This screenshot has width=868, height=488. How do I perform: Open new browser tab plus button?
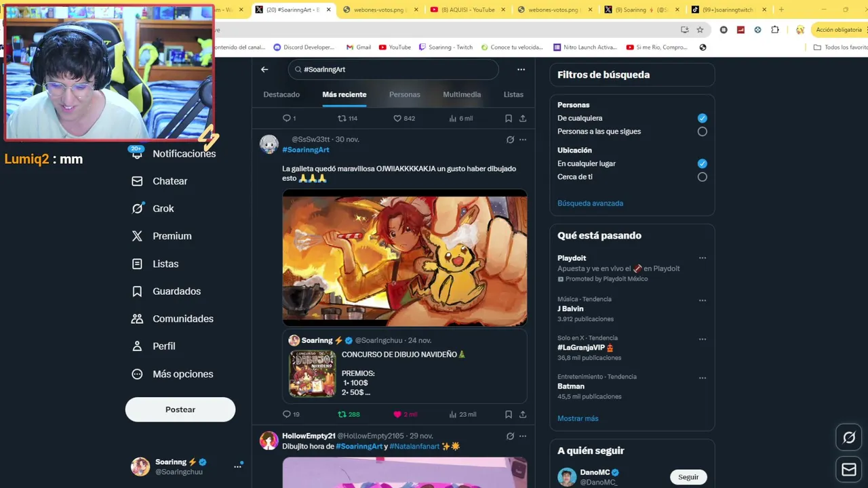pyautogui.click(x=781, y=9)
